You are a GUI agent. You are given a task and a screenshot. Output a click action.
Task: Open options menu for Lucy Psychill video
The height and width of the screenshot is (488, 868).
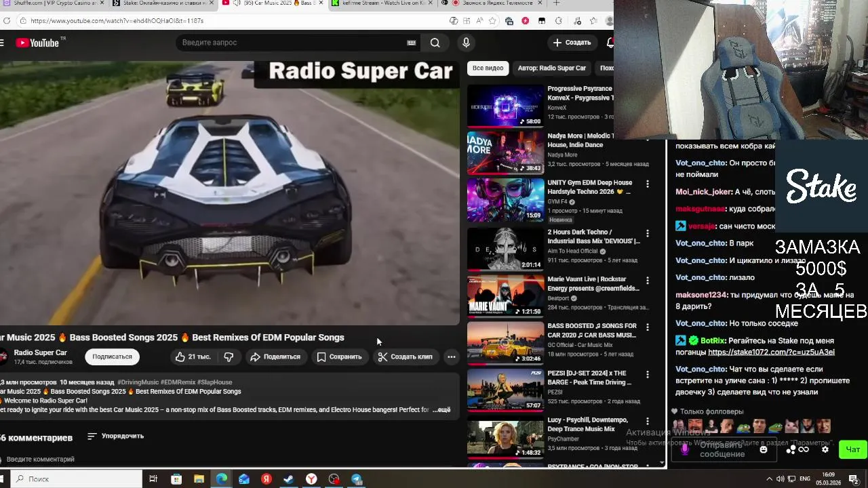648,421
